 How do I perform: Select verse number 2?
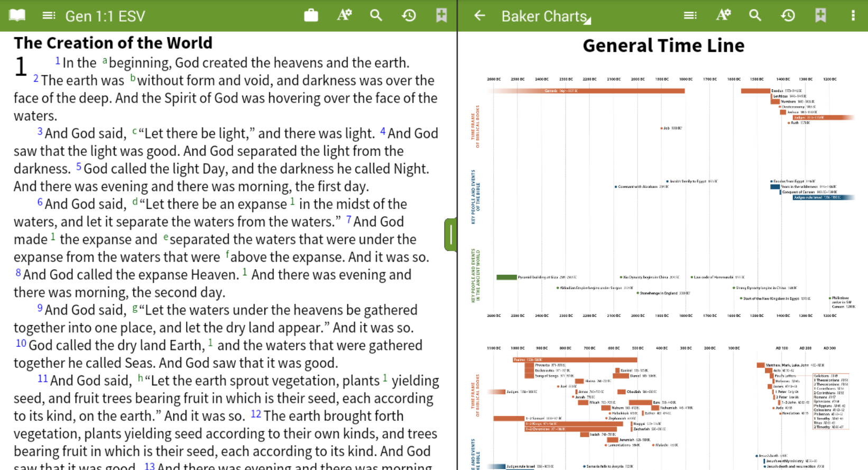tap(36, 79)
